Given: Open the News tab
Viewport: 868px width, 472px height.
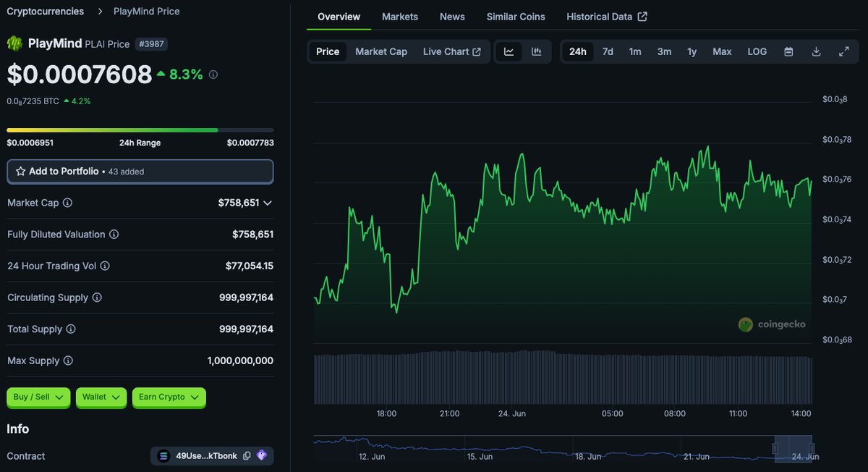Looking at the screenshot, I should pyautogui.click(x=452, y=17).
